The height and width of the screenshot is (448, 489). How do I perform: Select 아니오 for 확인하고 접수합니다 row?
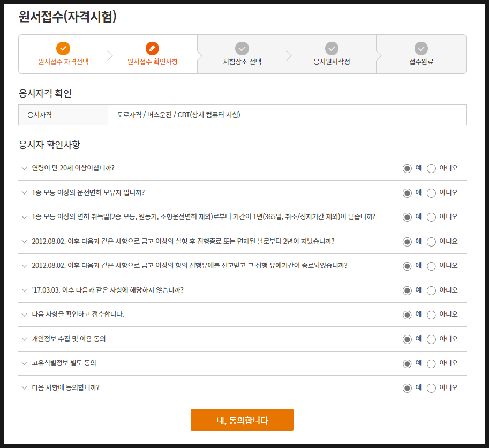click(431, 315)
